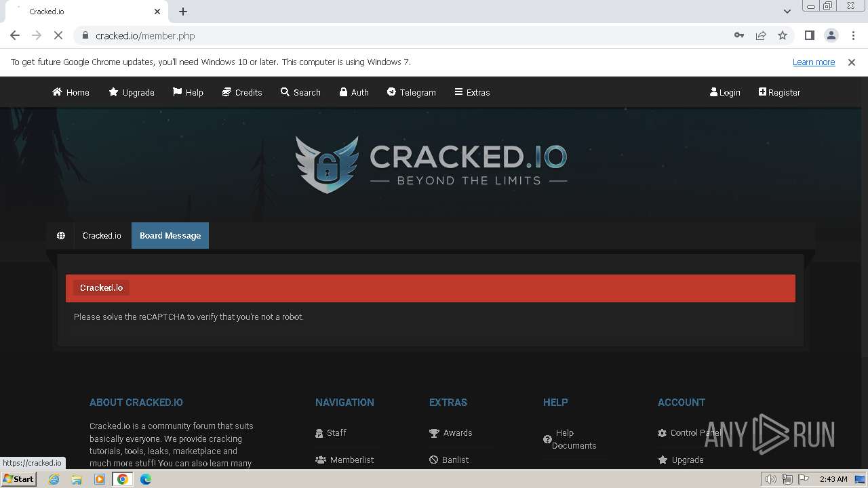Click the EXTRAS footer heading
The image size is (868, 488).
click(448, 403)
